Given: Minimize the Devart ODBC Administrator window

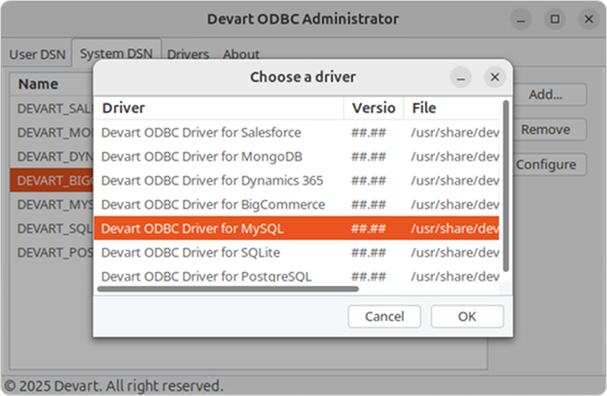Looking at the screenshot, I should pyautogui.click(x=521, y=19).
